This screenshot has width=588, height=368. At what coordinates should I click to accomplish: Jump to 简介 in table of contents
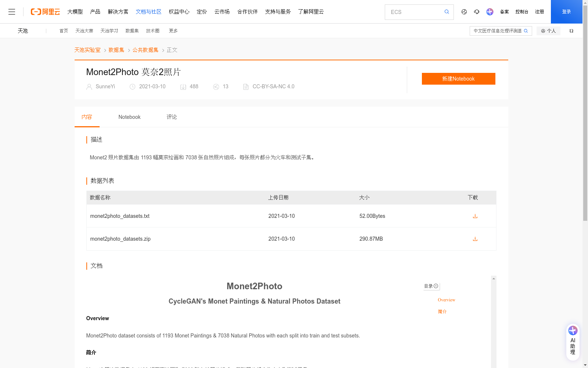pyautogui.click(x=442, y=311)
